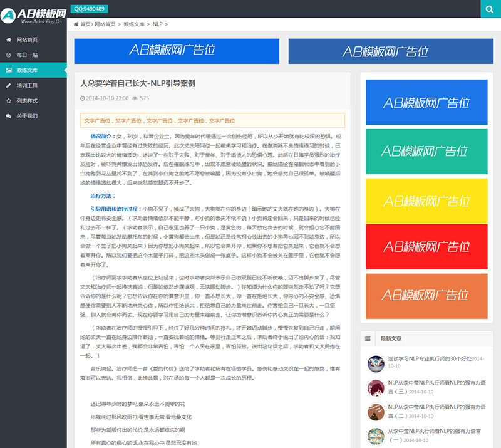
Task: Click the QQ:9490489 badge
Action: tap(89, 9)
